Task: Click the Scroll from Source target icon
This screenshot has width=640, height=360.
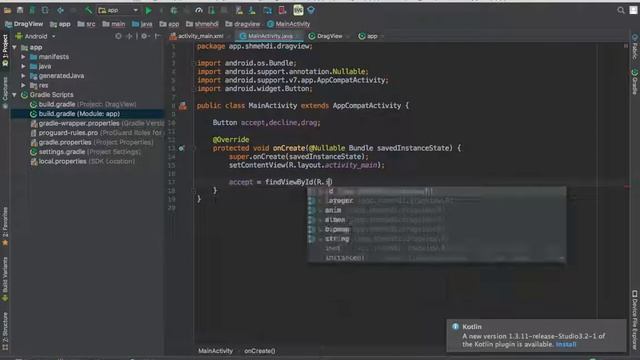Action: click(118, 36)
